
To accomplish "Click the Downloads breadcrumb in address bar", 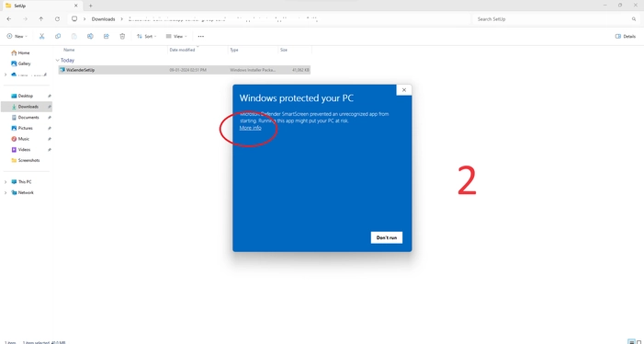I will [x=103, y=19].
